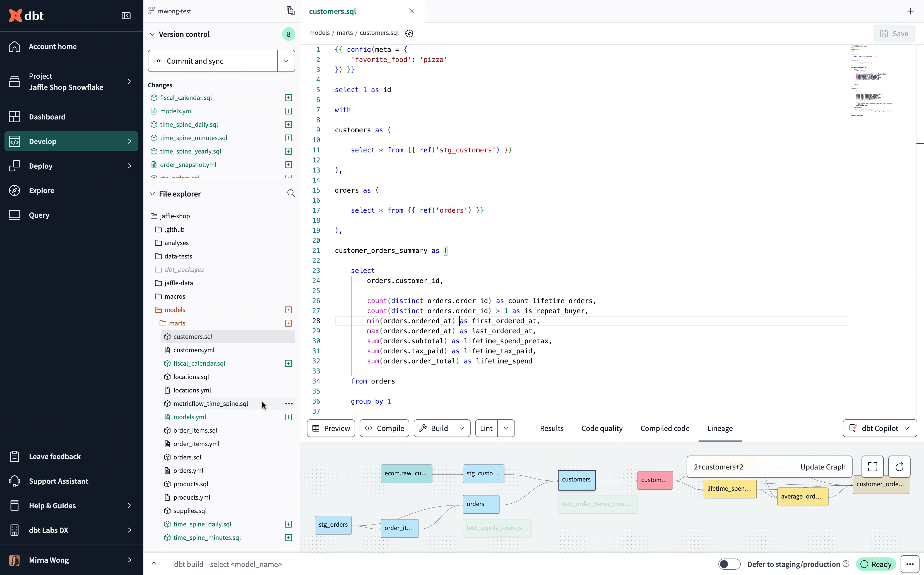The image size is (924, 575).
Task: Stage the models.yml change
Action: pyautogui.click(x=288, y=111)
